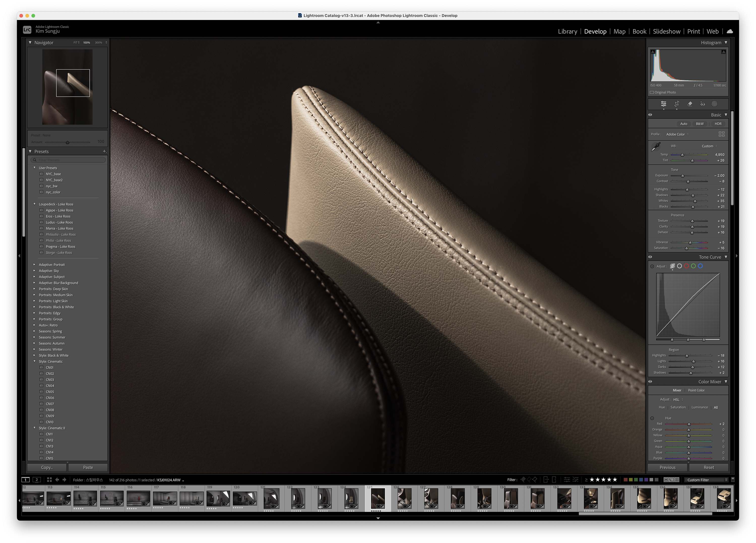Select the red channel tone curve circle
Image resolution: width=756 pixels, height=543 pixels.
(x=686, y=266)
